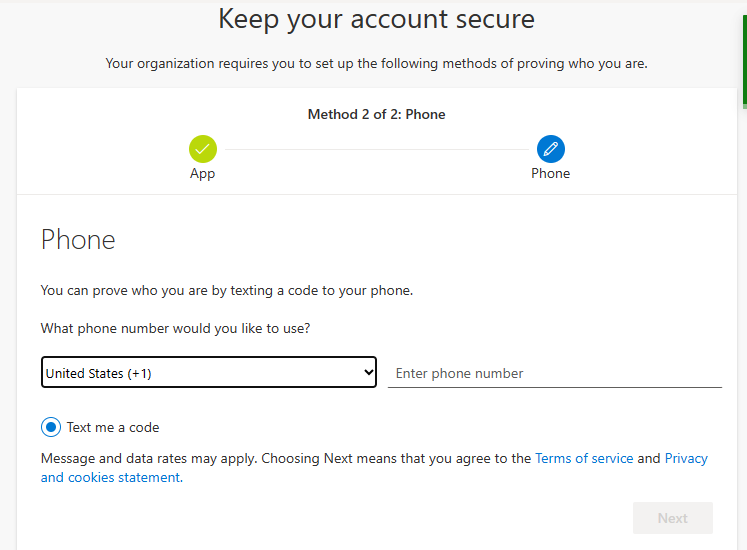Select the Text me a code radio button
This screenshot has height=550, width=747.
click(x=51, y=427)
